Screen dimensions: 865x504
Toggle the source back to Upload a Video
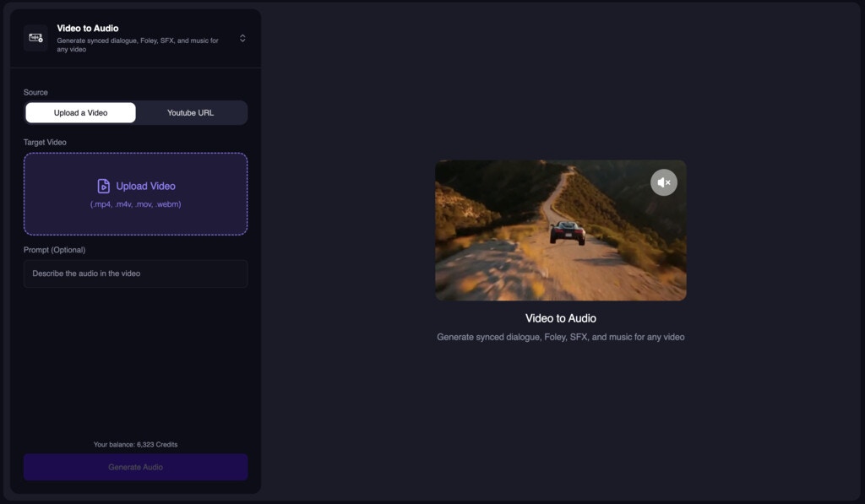tap(80, 111)
